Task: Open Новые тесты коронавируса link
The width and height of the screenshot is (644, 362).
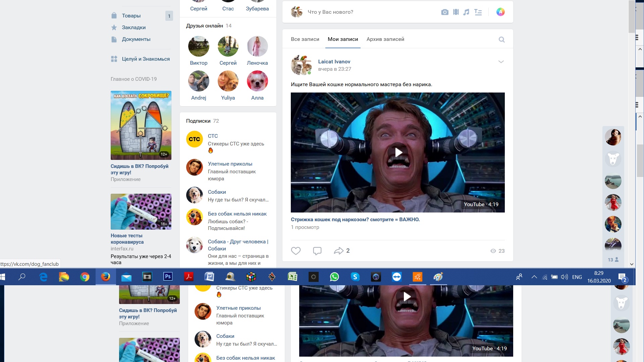Action: [127, 239]
